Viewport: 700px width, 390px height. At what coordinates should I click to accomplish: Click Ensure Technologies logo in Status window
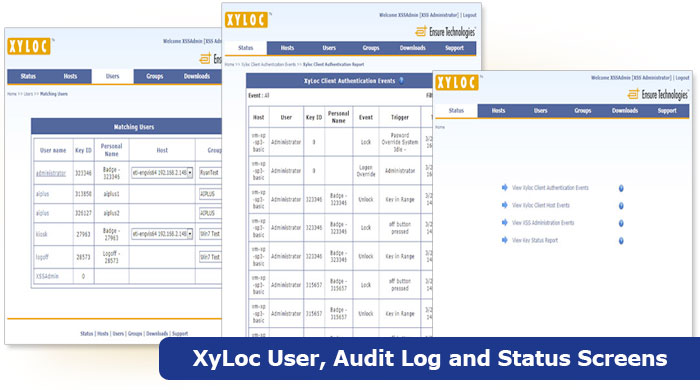click(x=658, y=95)
